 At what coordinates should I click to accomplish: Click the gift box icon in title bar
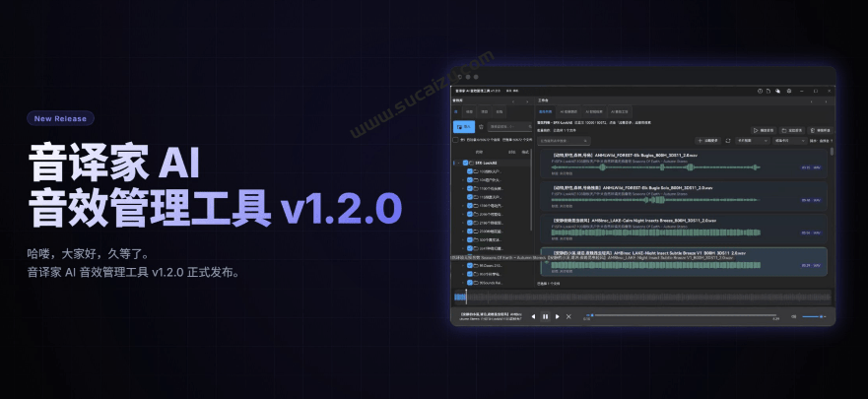click(789, 91)
